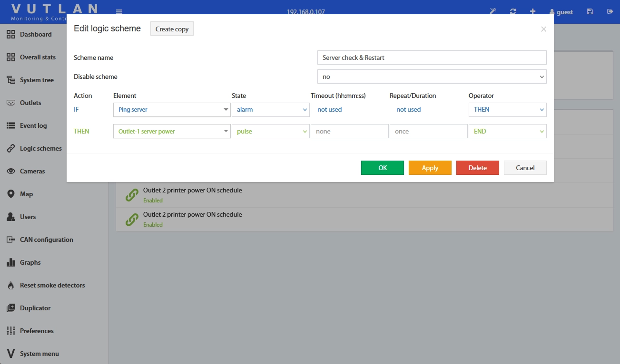
Task: Expand the Ping server element dropdown
Action: click(x=172, y=110)
